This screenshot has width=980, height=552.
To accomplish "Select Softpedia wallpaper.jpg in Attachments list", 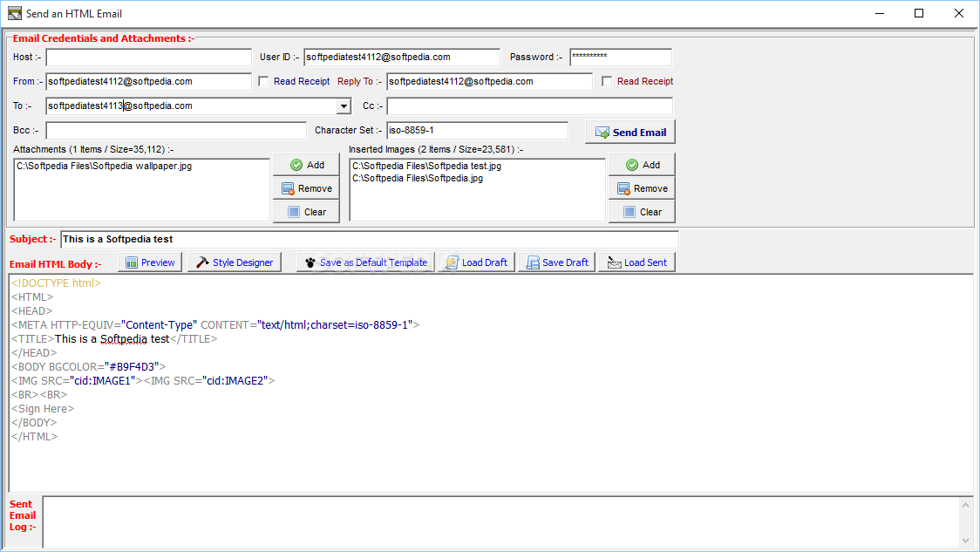I will pos(105,167).
